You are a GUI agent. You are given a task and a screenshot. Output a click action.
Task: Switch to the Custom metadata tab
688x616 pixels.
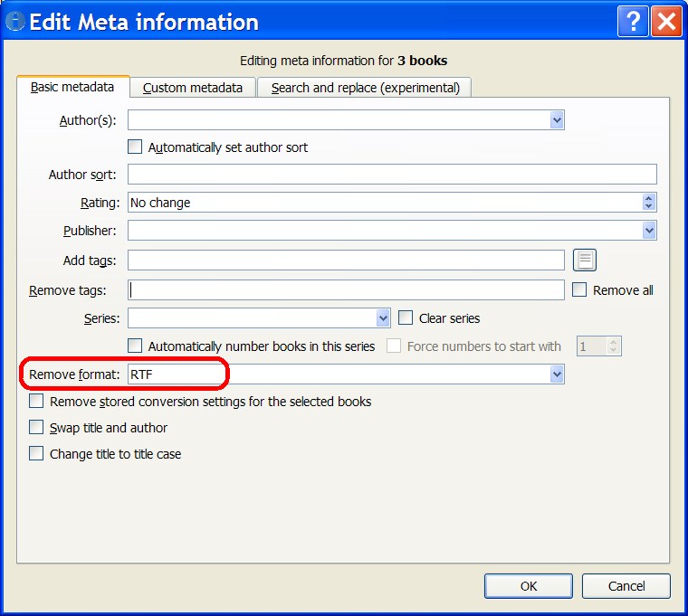[193, 88]
